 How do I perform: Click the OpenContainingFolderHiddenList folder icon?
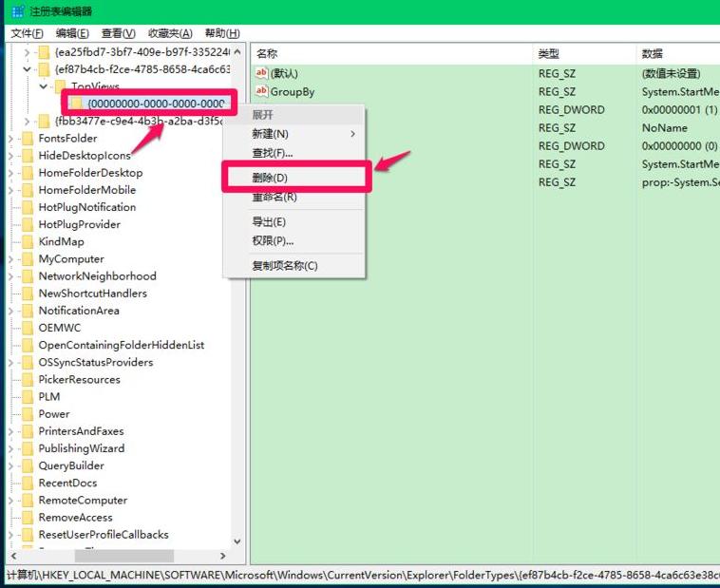[28, 345]
